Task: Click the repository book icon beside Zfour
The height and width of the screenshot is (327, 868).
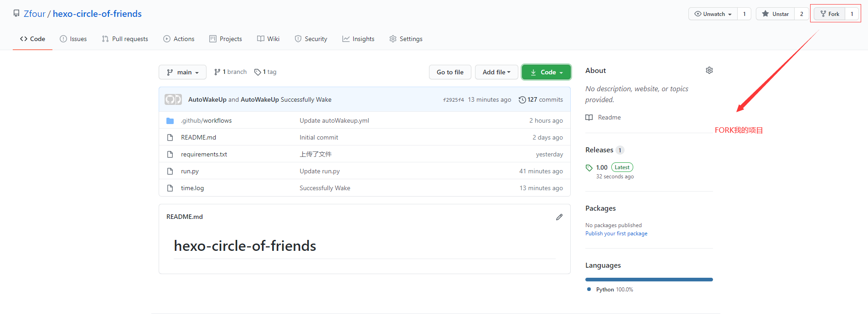Action: click(16, 14)
